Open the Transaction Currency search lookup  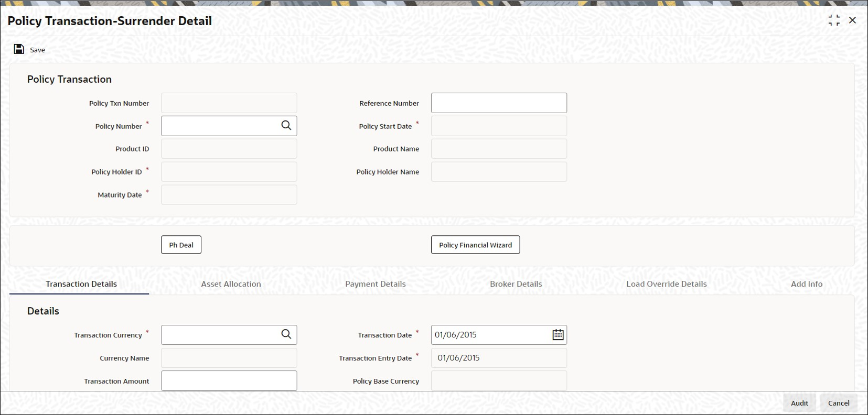[286, 334]
